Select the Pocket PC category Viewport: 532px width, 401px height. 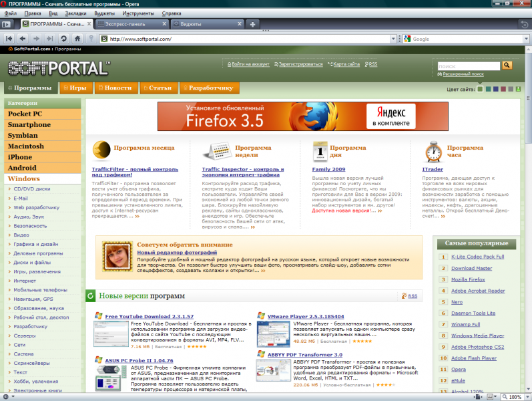pos(43,114)
